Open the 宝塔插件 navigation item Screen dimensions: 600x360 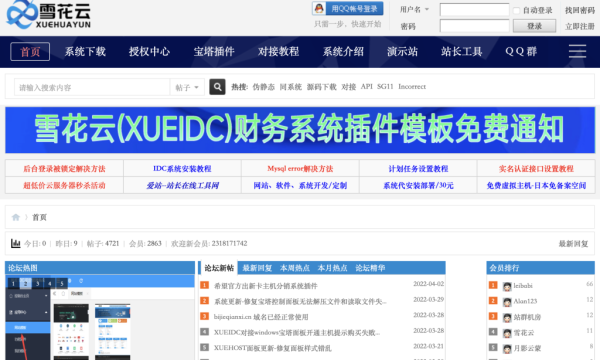click(214, 52)
